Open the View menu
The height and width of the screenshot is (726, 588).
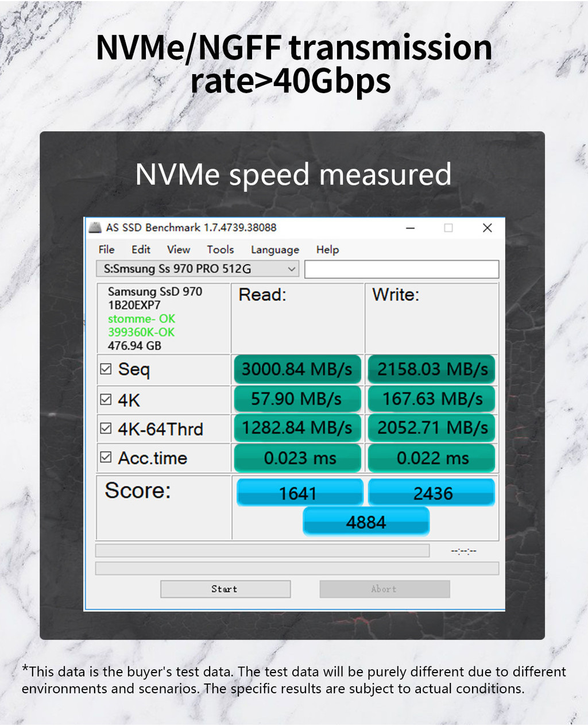click(x=178, y=249)
